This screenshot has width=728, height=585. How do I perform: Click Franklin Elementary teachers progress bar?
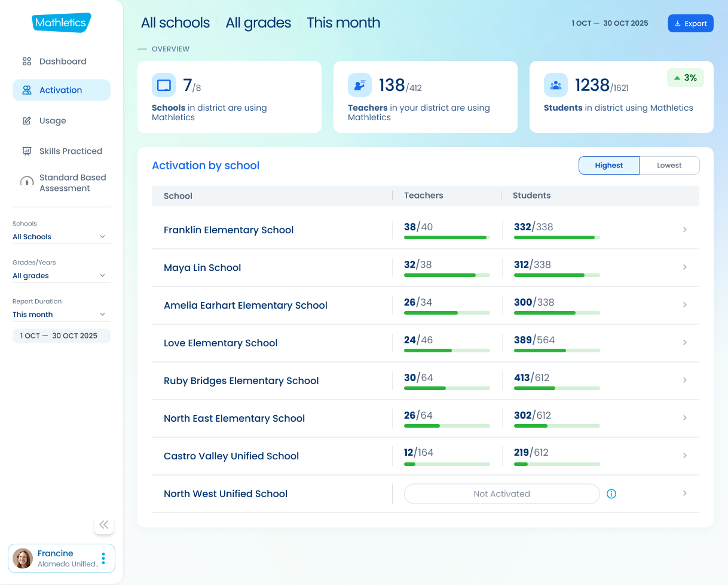(x=447, y=237)
